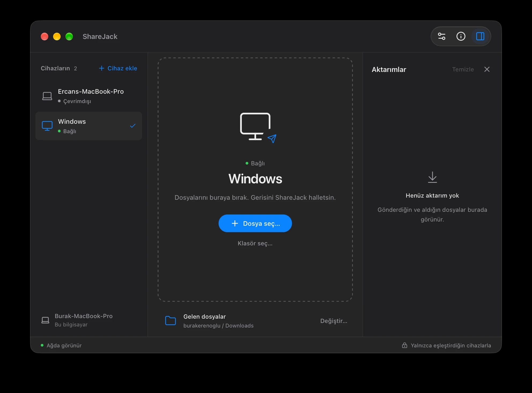This screenshot has height=393, width=532.
Task: Toggle the transfers sidebar panel icon
Action: pyautogui.click(x=480, y=36)
